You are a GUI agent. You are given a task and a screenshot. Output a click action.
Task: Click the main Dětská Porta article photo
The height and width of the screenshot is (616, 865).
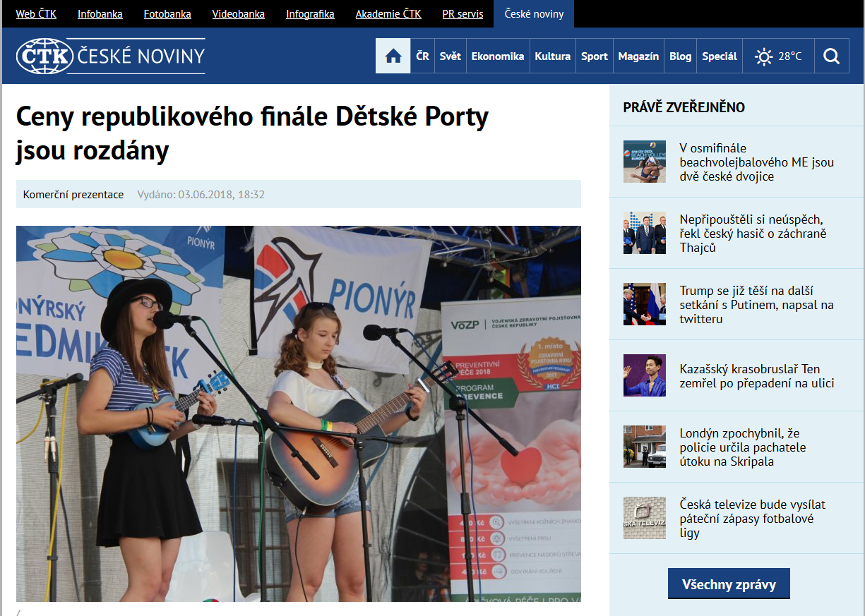[x=298, y=413]
